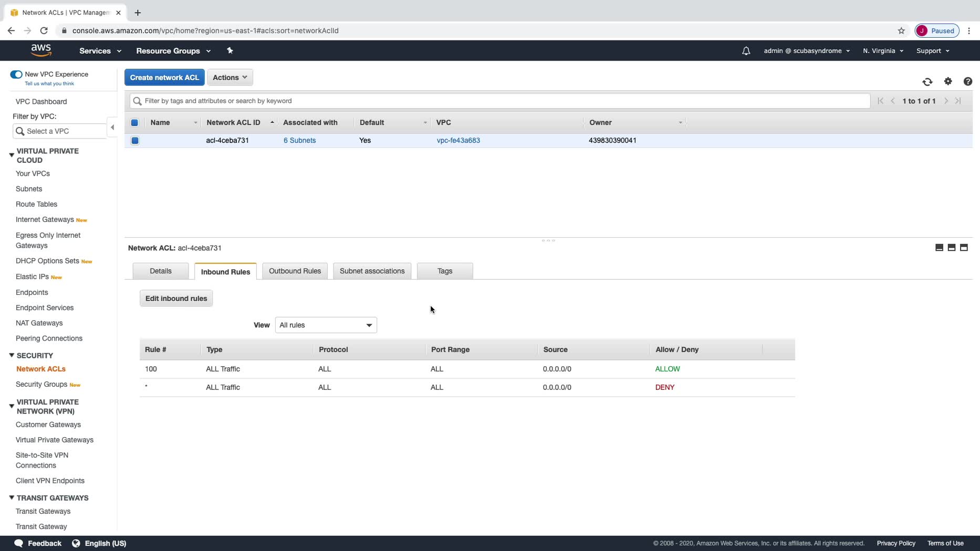
Task: Maximize the details pane layout
Action: click(x=964, y=248)
